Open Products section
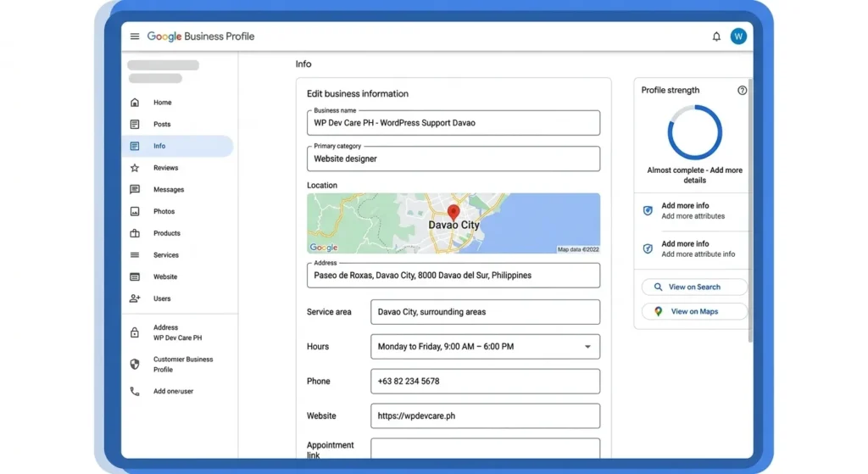Image resolution: width=868 pixels, height=474 pixels. [178, 233]
